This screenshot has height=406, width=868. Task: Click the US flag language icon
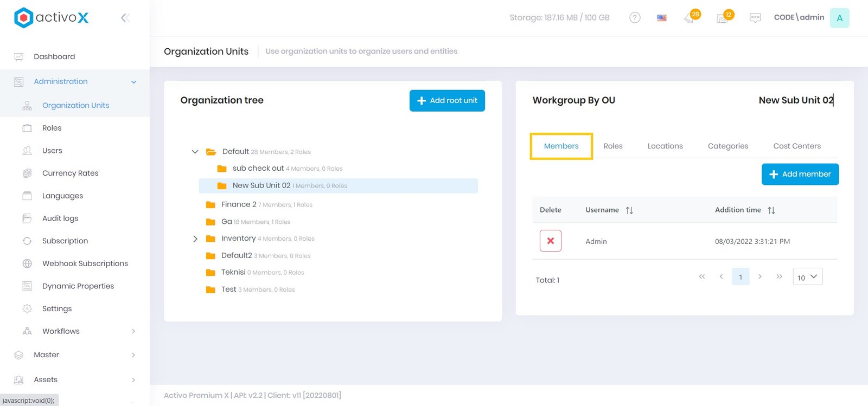661,18
